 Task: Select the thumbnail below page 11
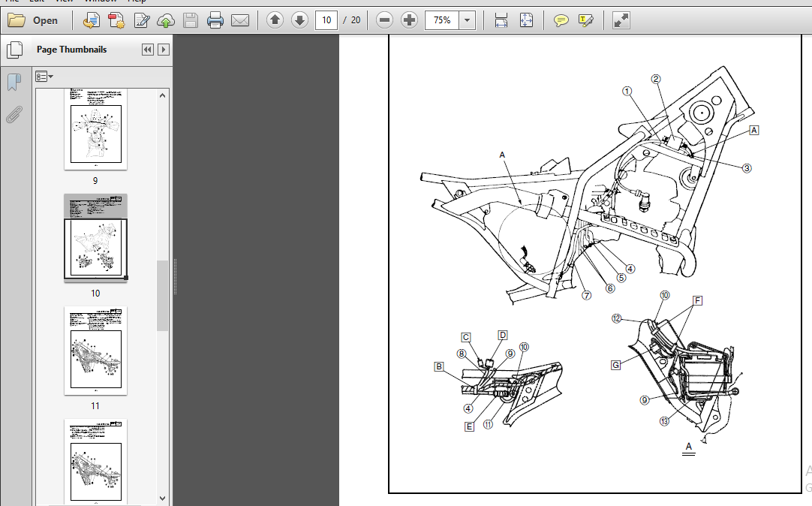pyautogui.click(x=95, y=462)
